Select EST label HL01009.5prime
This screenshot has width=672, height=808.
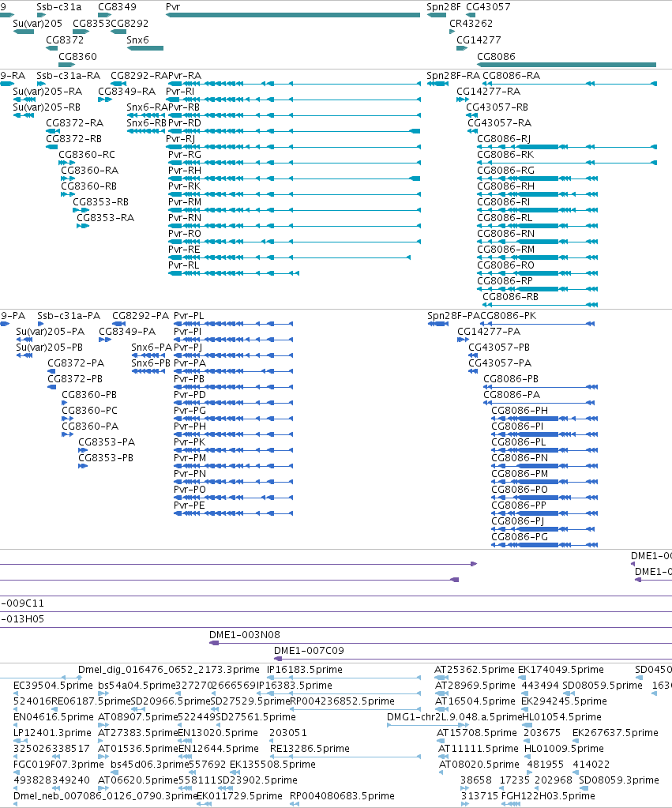[x=564, y=748]
